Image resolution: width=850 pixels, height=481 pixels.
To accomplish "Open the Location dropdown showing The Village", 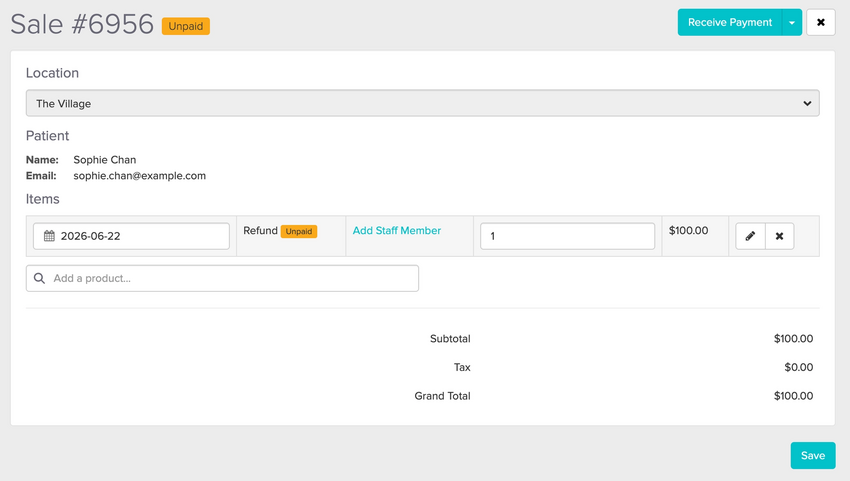I will [422, 103].
